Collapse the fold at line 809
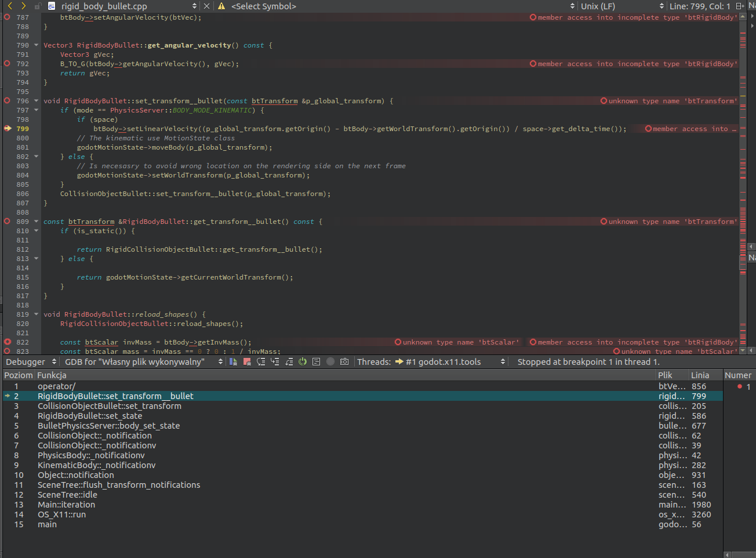The image size is (756, 558). (x=36, y=221)
